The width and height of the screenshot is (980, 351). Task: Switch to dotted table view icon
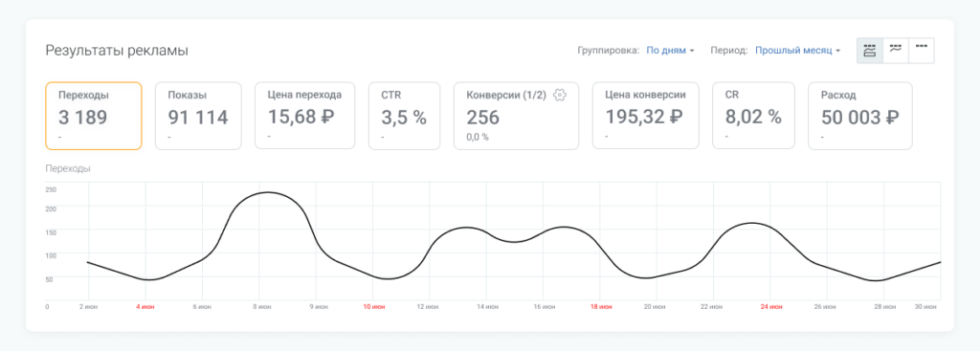click(922, 51)
